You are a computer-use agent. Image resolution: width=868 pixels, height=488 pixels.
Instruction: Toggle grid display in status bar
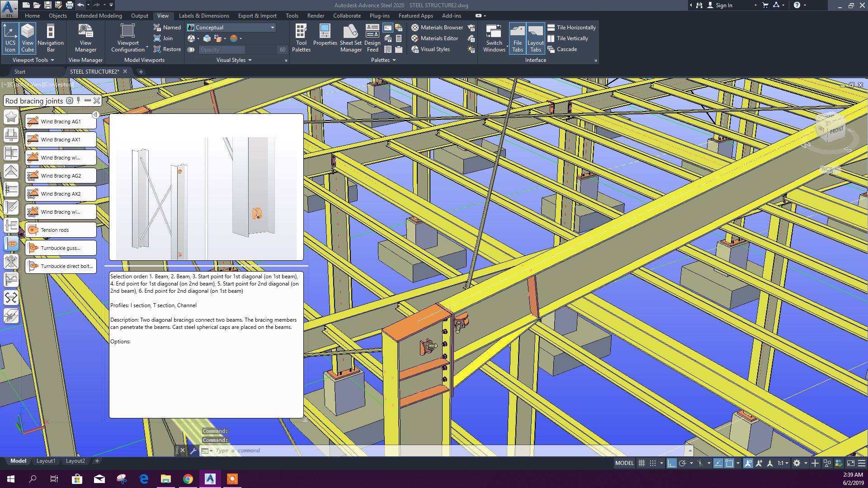pyautogui.click(x=642, y=463)
